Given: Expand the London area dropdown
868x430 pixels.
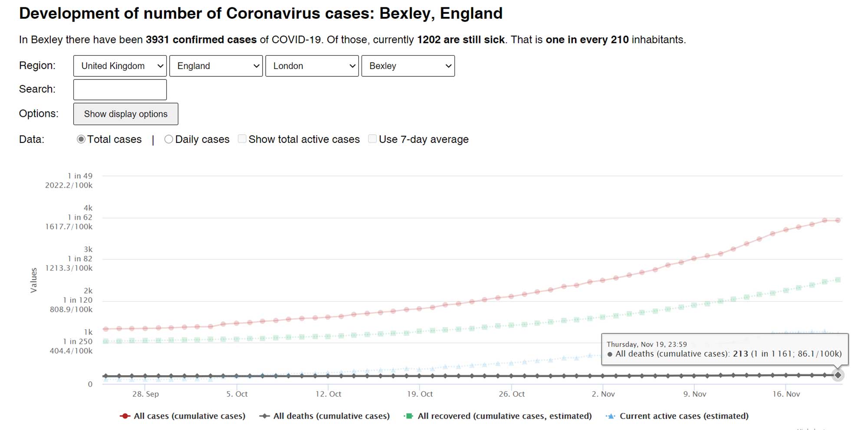Looking at the screenshot, I should coord(312,66).
